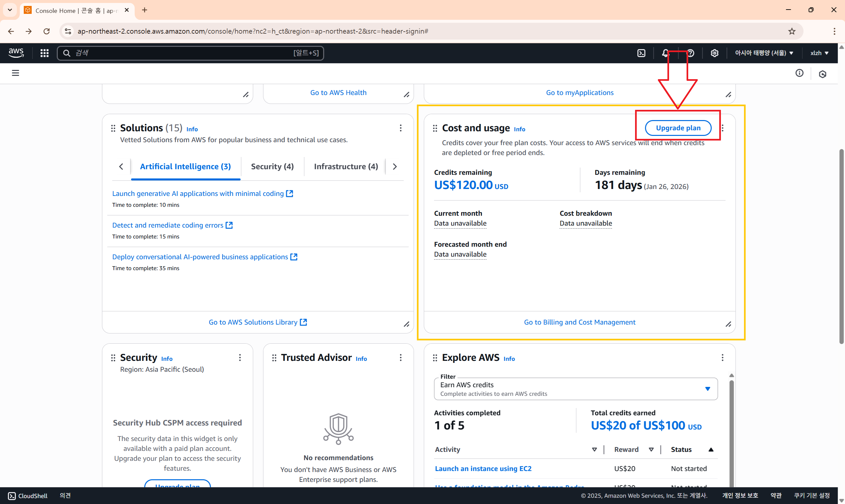845x504 pixels.
Task: Bookmark this page with the star icon
Action: [x=792, y=31]
